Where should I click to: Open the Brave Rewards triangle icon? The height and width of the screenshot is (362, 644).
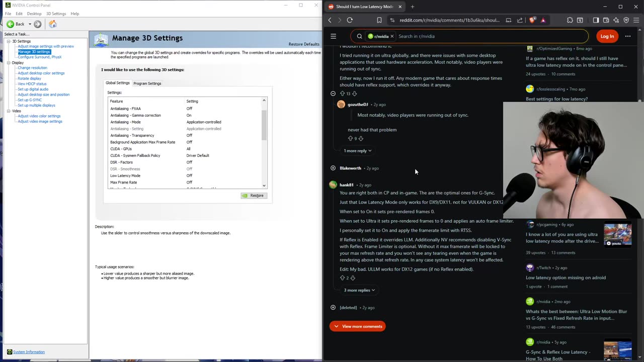click(543, 20)
